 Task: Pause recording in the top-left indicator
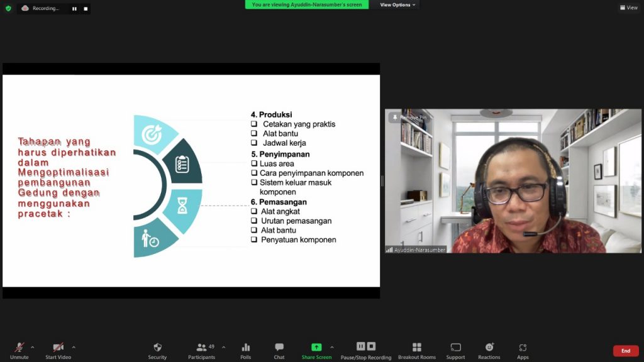(x=74, y=9)
